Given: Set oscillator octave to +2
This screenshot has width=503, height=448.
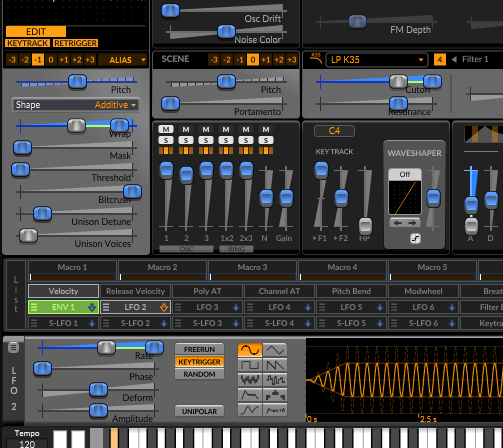Looking at the screenshot, I should [77, 60].
